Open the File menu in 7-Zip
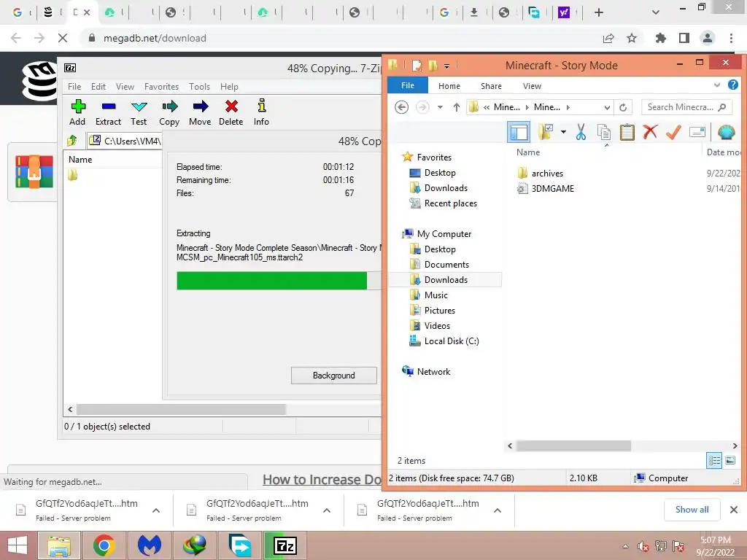The width and height of the screenshot is (747, 560). 74,86
